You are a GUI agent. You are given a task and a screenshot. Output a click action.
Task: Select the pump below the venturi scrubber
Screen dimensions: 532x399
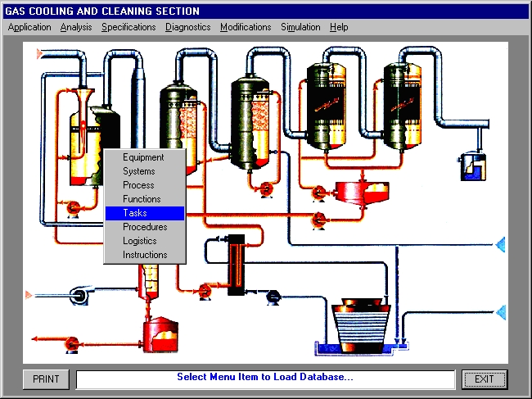[x=74, y=208]
